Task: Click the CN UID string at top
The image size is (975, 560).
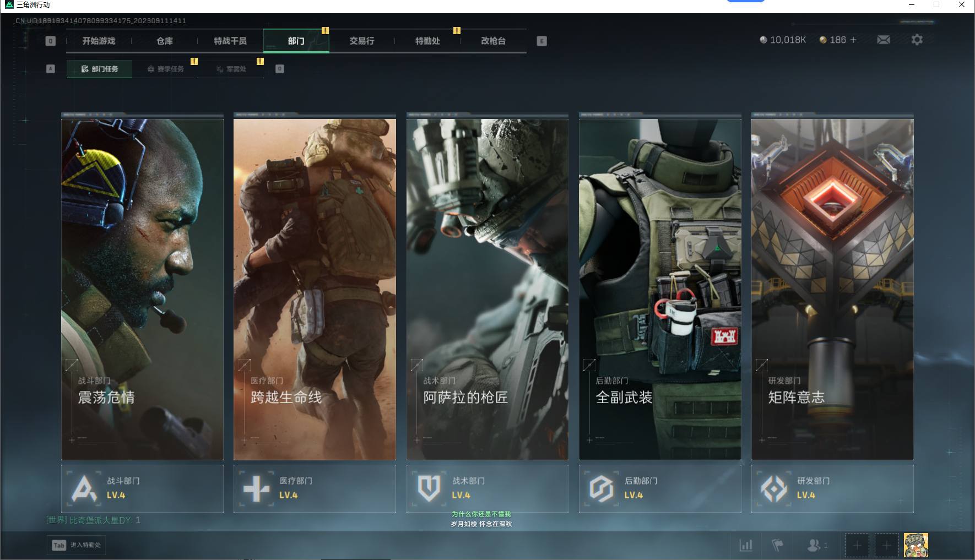Action: pyautogui.click(x=101, y=20)
